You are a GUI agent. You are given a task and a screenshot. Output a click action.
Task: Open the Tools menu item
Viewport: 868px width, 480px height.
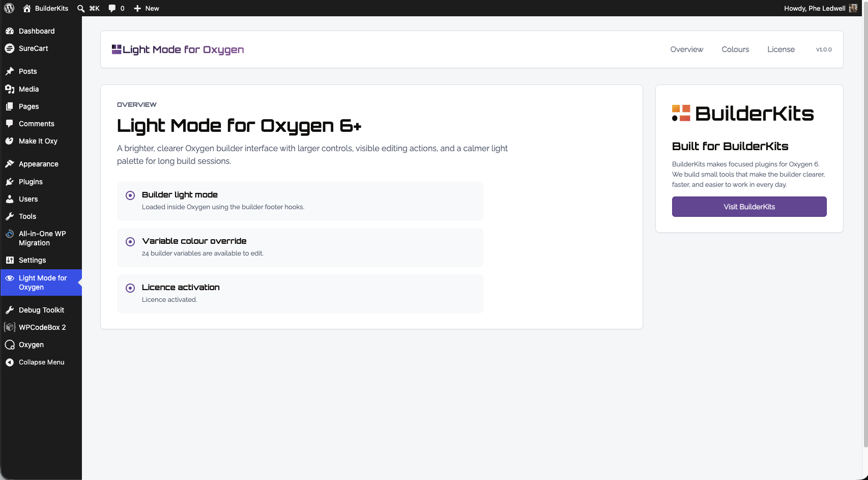coord(41,216)
